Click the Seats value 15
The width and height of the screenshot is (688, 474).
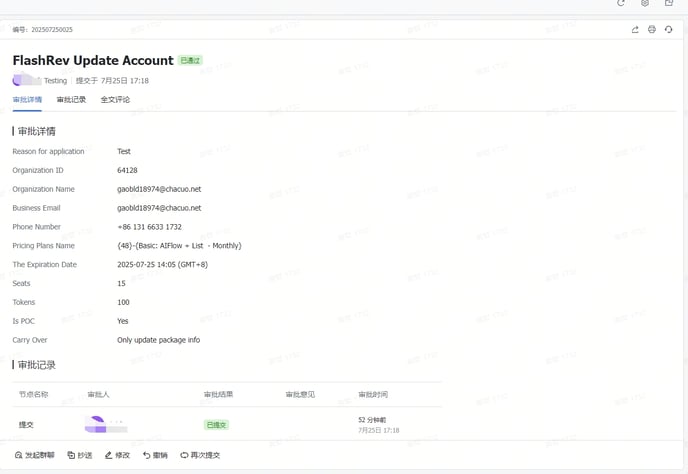121,284
